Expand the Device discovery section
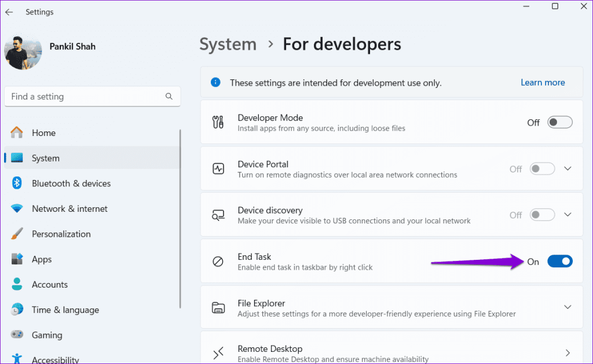The height and width of the screenshot is (364, 593). [x=568, y=214]
